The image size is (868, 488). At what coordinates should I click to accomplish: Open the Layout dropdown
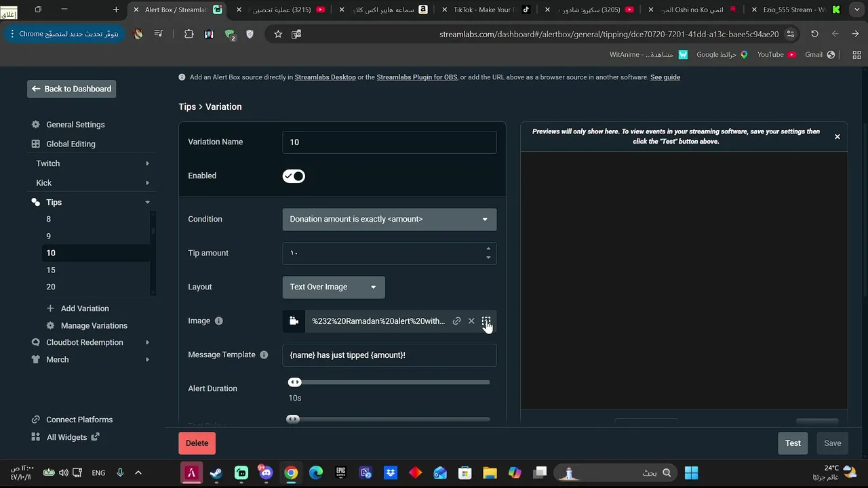point(334,287)
